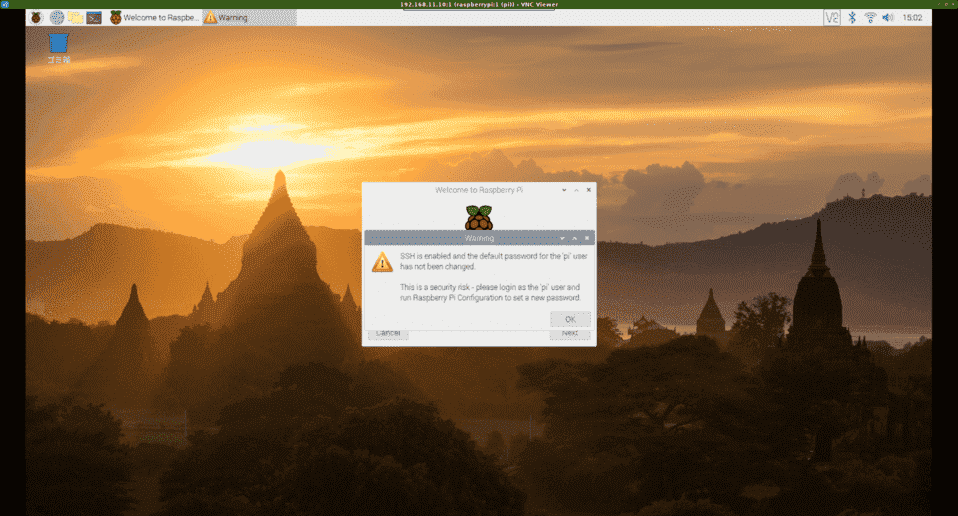Close the Warning dialog
The image size is (958, 516).
pos(587,238)
